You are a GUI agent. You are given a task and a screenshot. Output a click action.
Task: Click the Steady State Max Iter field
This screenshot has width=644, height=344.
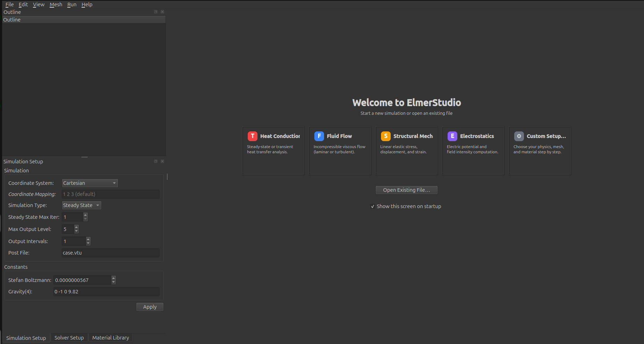click(x=73, y=217)
